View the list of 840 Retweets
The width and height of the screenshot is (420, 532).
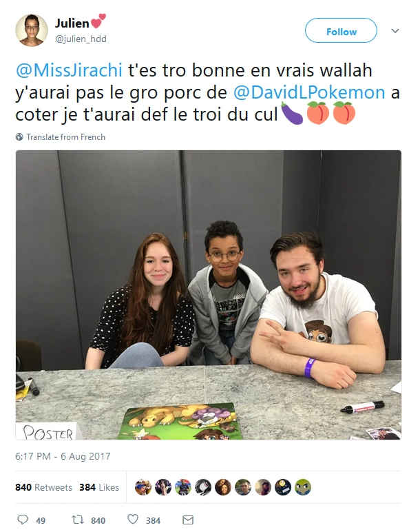click(x=44, y=487)
